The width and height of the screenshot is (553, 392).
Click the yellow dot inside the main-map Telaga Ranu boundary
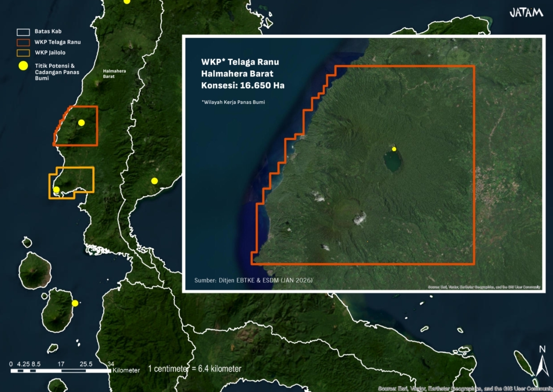coord(81,123)
